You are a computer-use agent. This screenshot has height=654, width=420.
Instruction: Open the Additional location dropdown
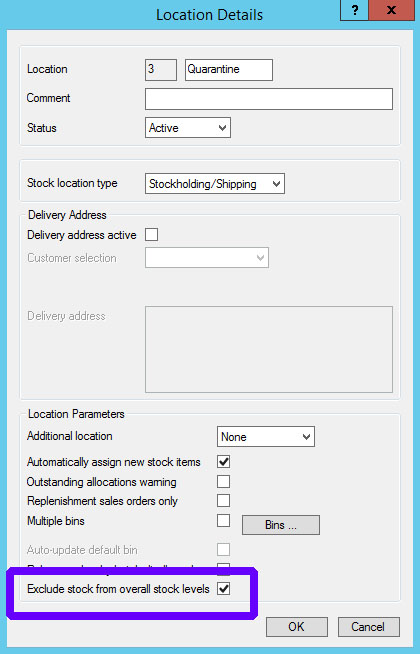click(266, 437)
